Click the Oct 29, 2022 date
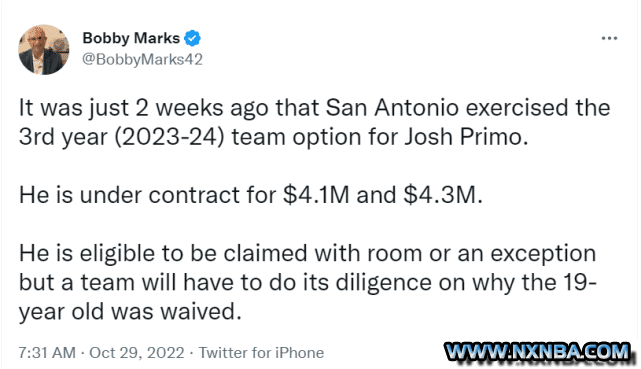 tap(137, 353)
